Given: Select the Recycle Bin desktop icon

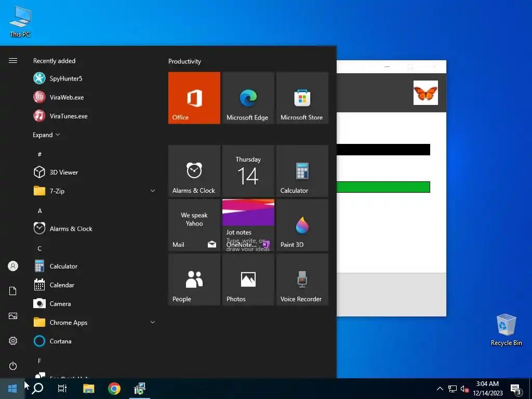Looking at the screenshot, I should pos(506,330).
